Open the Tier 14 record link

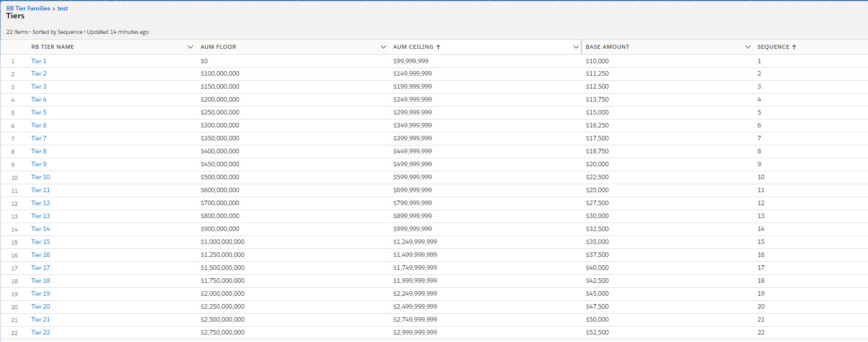[x=40, y=229]
